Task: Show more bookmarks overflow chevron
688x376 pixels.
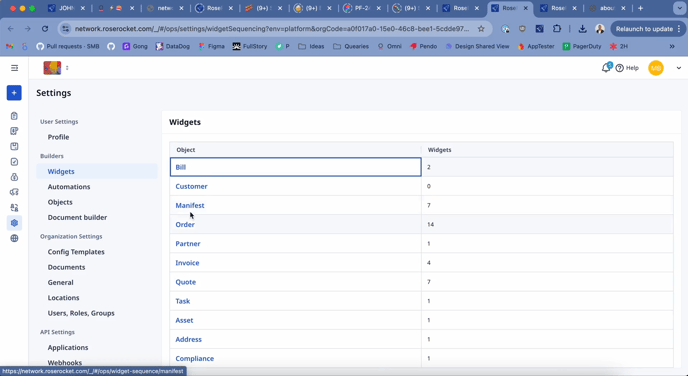Action: click(672, 46)
